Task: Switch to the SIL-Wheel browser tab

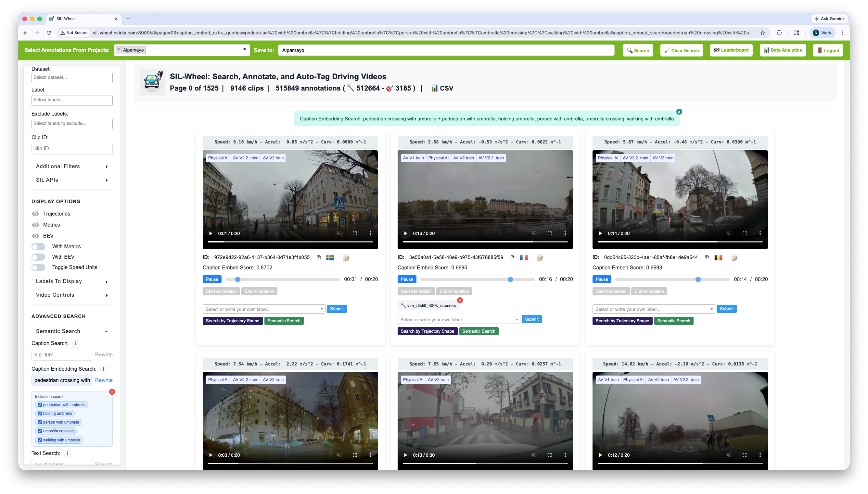Action: coord(83,19)
